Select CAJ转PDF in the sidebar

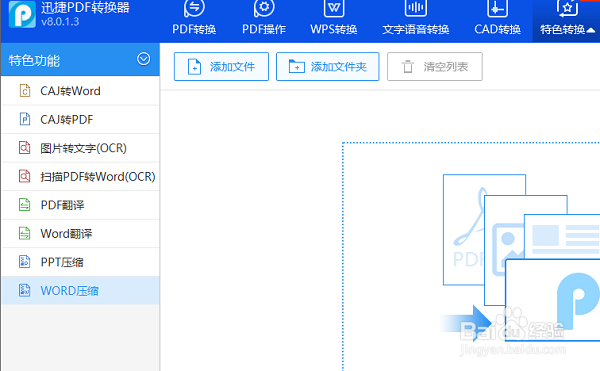tap(80, 119)
